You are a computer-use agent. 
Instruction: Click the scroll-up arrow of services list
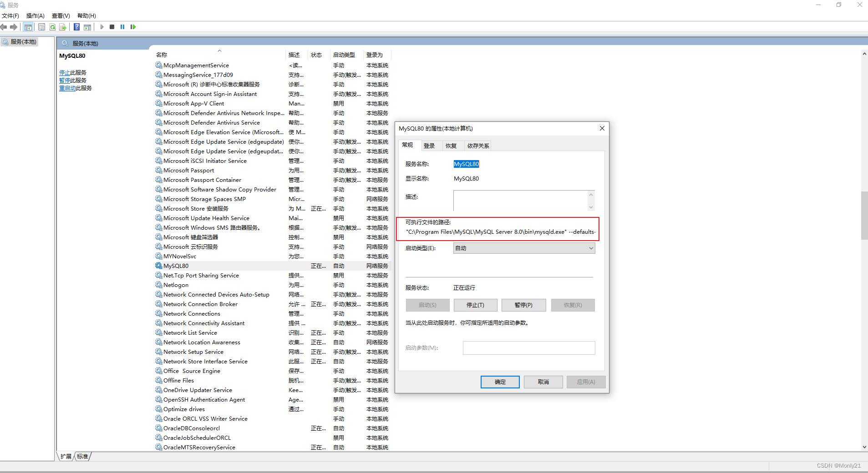coord(864,54)
